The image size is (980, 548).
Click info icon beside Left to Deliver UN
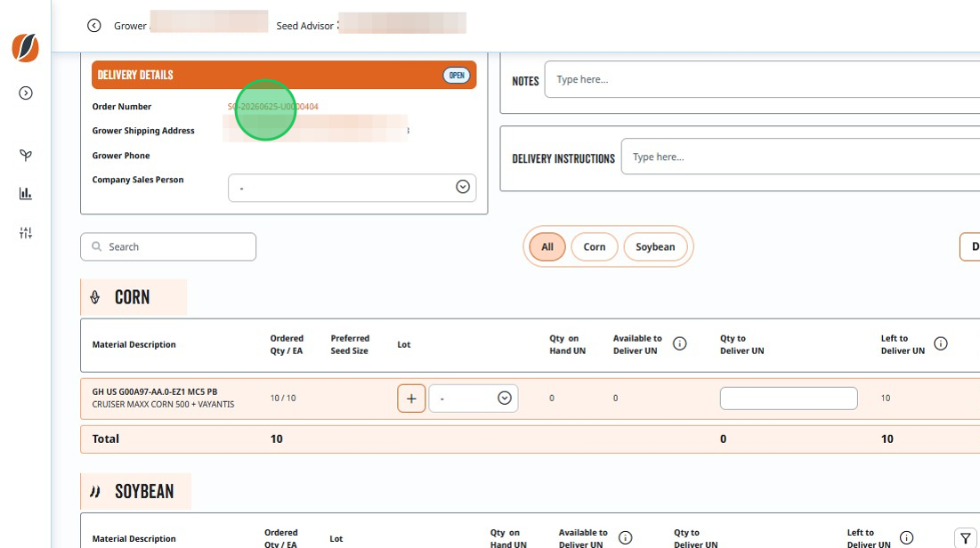pos(940,343)
